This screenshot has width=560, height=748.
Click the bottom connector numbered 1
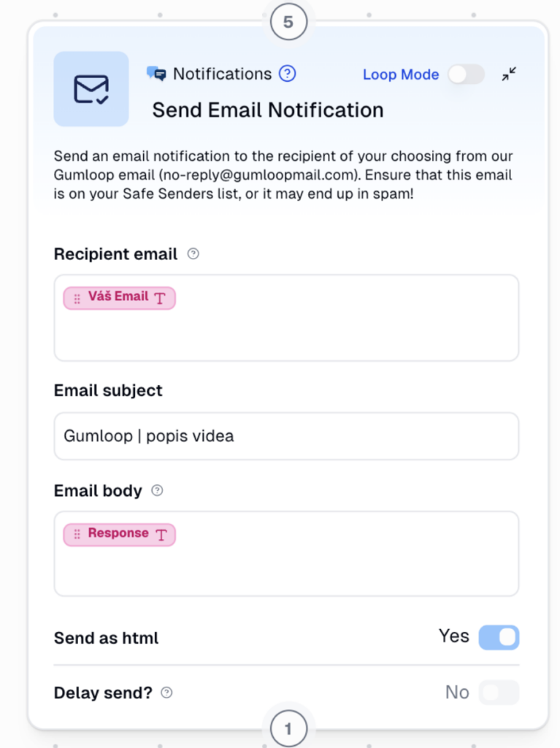tap(288, 728)
